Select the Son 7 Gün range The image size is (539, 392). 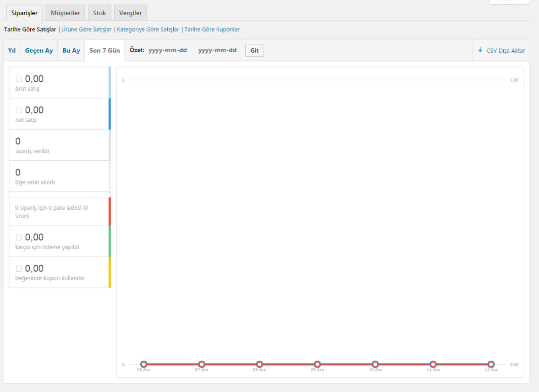pyautogui.click(x=104, y=50)
